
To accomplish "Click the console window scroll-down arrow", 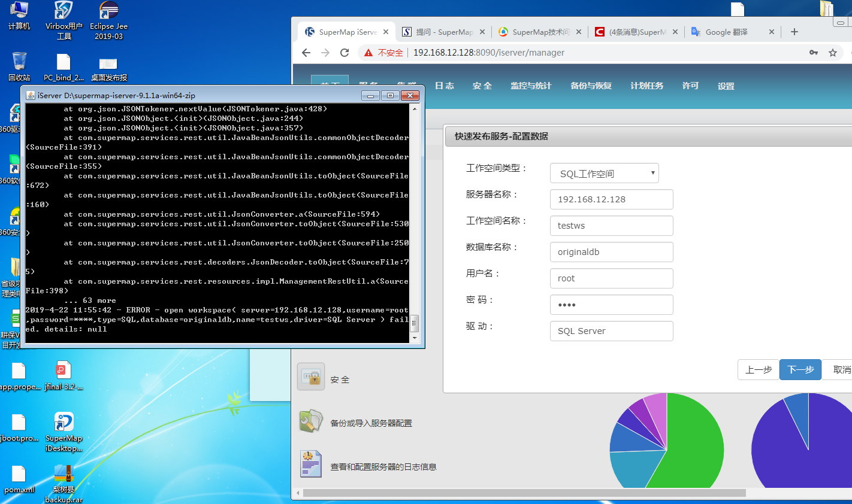I will (415, 338).
